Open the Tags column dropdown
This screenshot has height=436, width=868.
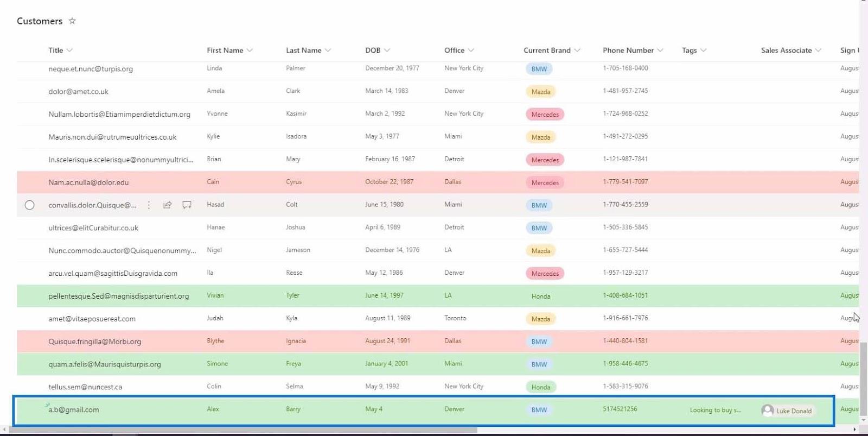click(704, 50)
